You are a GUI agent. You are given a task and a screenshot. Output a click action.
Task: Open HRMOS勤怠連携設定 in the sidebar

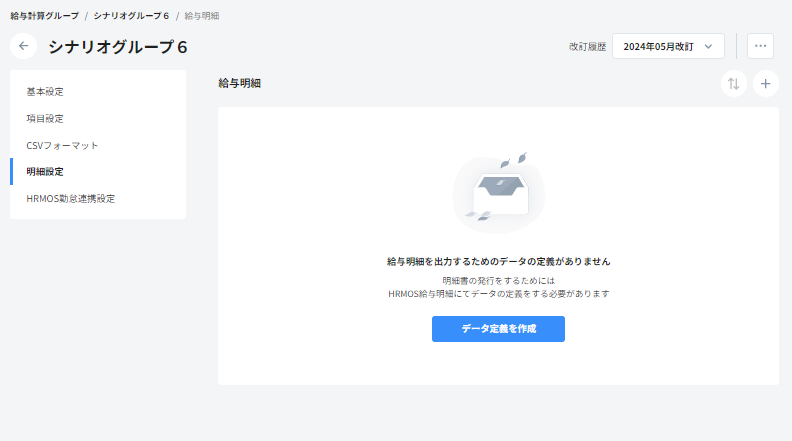(70, 198)
